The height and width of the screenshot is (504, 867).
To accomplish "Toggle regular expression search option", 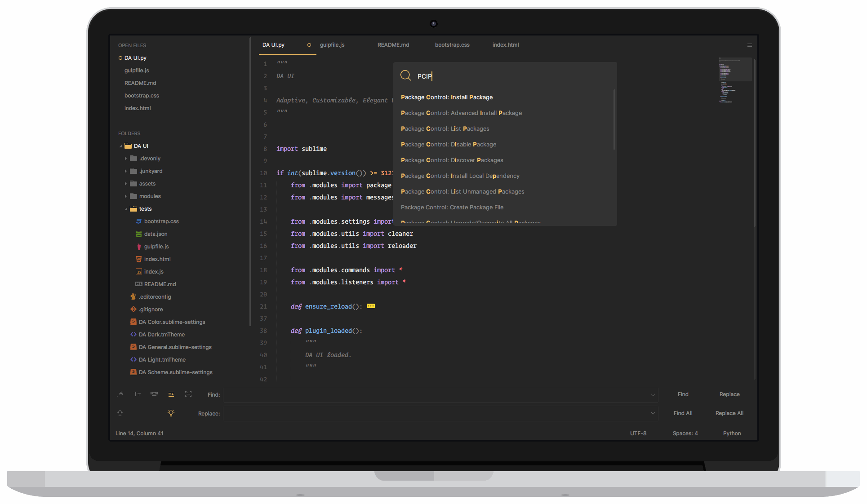I will point(120,394).
